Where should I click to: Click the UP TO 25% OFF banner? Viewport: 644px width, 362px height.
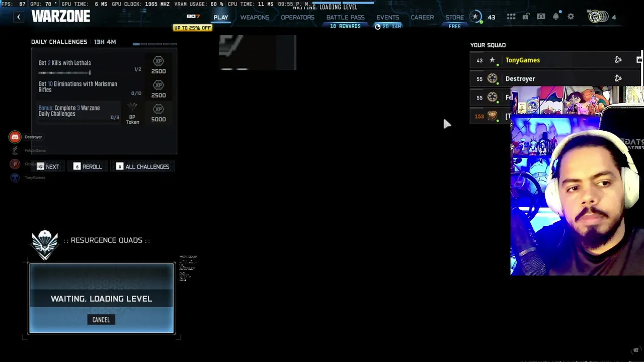(192, 28)
